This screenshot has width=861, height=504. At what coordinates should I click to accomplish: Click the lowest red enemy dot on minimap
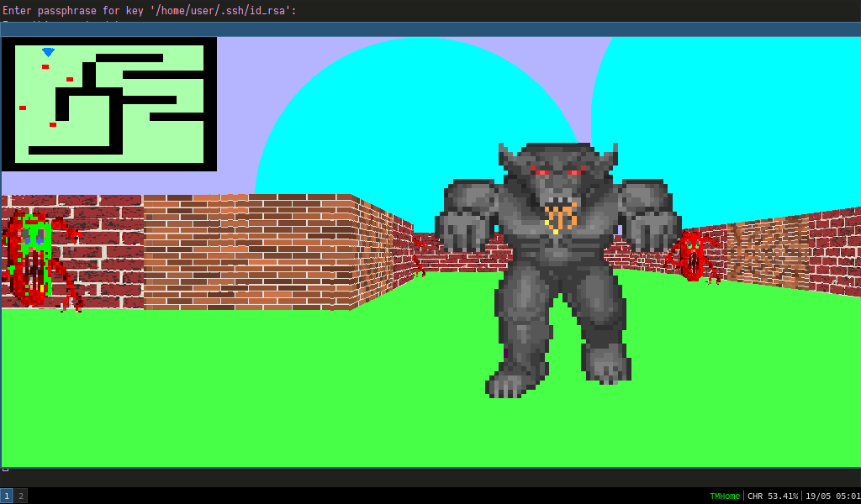[x=53, y=125]
